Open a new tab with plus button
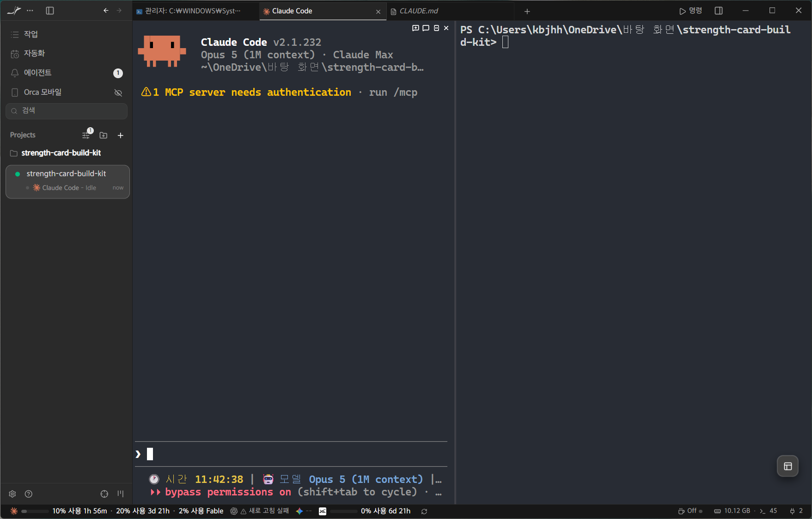 pyautogui.click(x=527, y=11)
